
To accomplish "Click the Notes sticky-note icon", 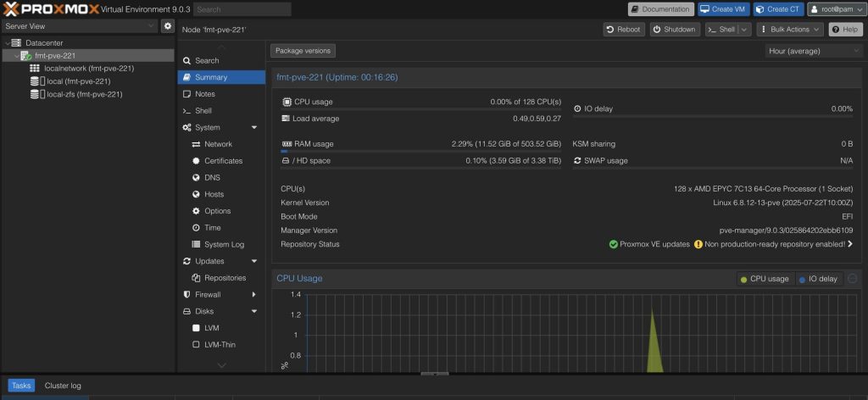I will pos(187,94).
